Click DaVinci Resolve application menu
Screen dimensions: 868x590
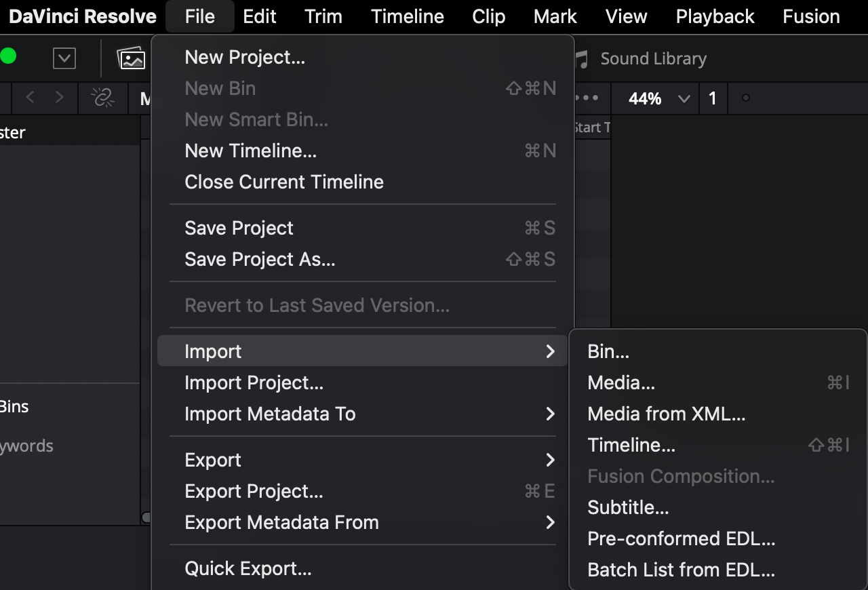82,16
